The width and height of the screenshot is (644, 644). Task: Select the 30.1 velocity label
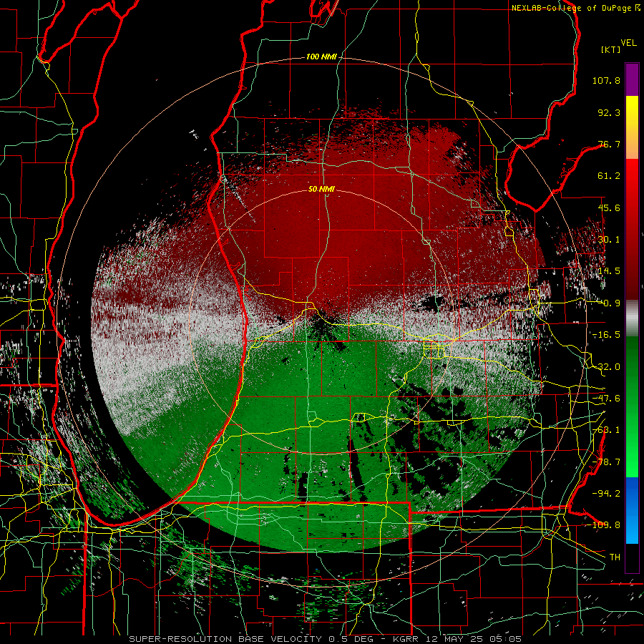pyautogui.click(x=609, y=240)
